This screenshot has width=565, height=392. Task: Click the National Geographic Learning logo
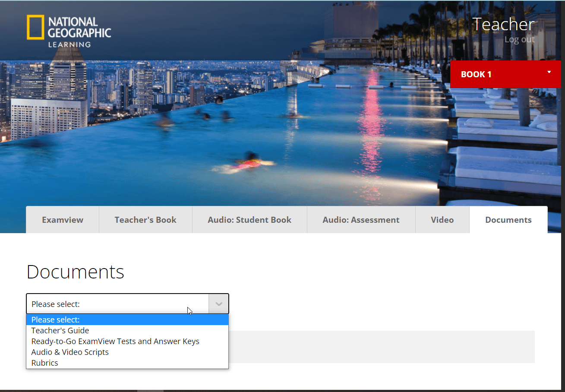click(69, 31)
